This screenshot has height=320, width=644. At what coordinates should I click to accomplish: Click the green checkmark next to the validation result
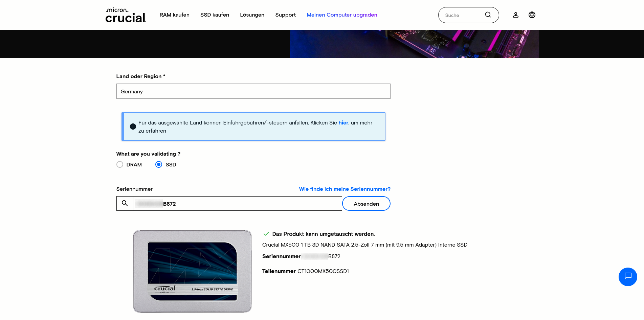point(266,234)
